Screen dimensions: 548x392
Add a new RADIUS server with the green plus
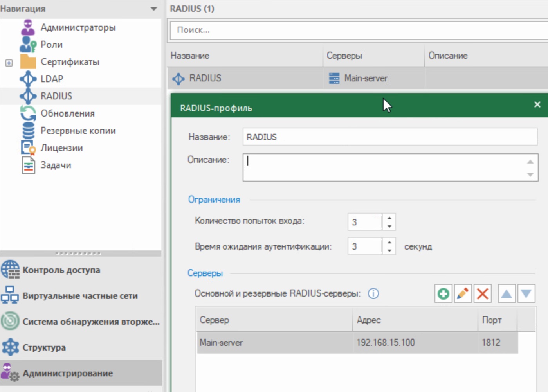tap(443, 293)
